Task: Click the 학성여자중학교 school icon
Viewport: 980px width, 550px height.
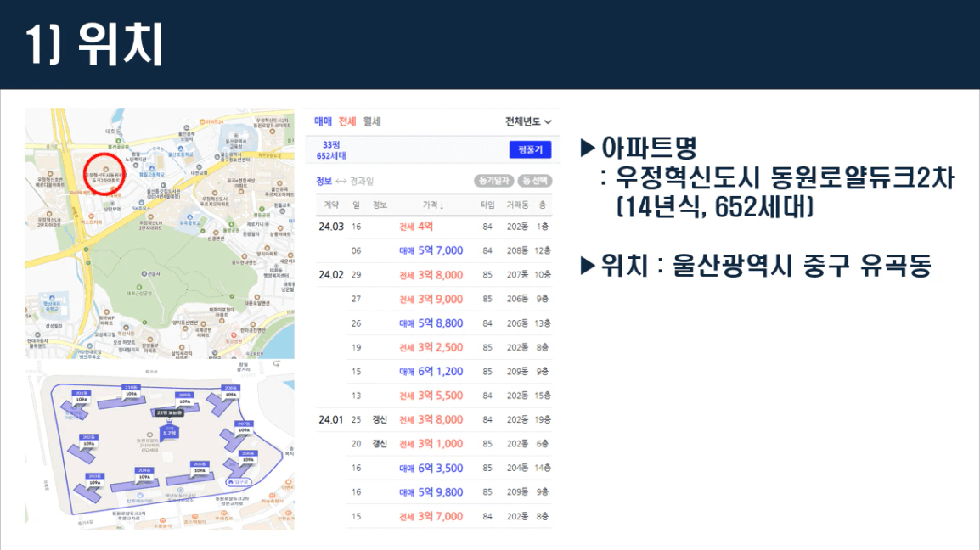Action: (x=52, y=299)
